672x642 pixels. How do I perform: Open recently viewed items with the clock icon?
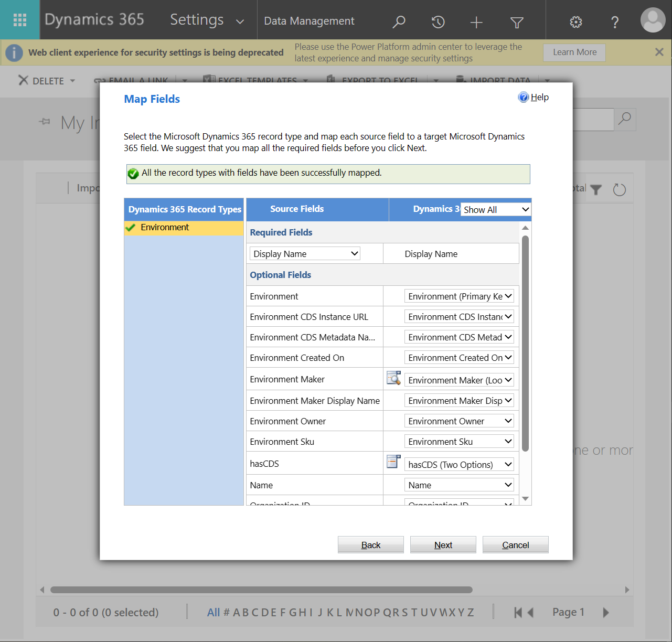(x=438, y=22)
